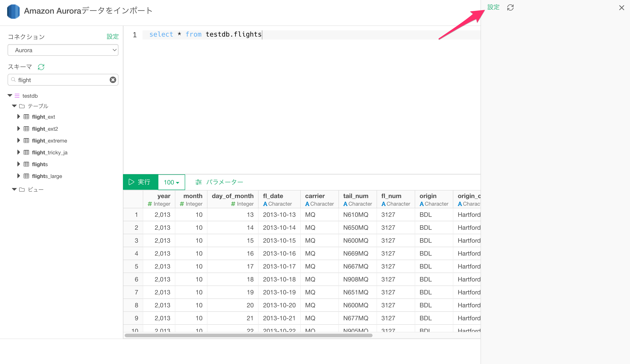Select the flights_large table icon

coord(26,176)
